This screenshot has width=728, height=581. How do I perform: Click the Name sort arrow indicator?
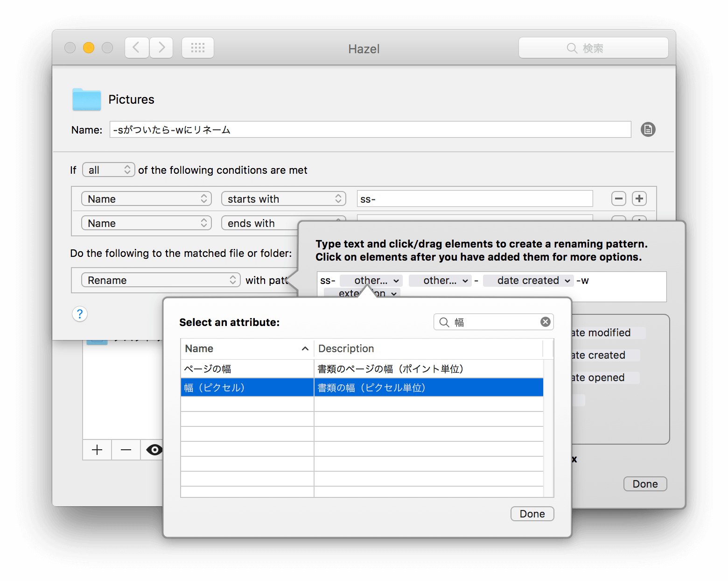[x=305, y=348]
